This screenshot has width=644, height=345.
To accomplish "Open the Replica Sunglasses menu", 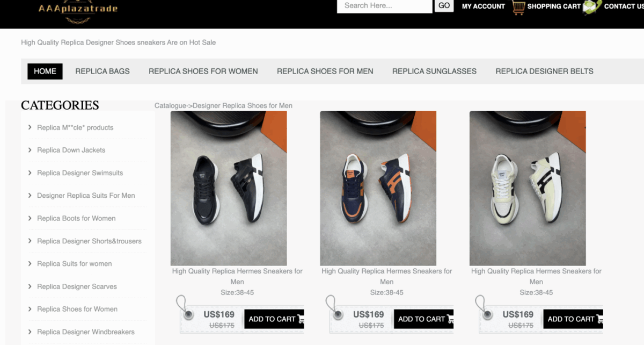I will pos(434,71).
